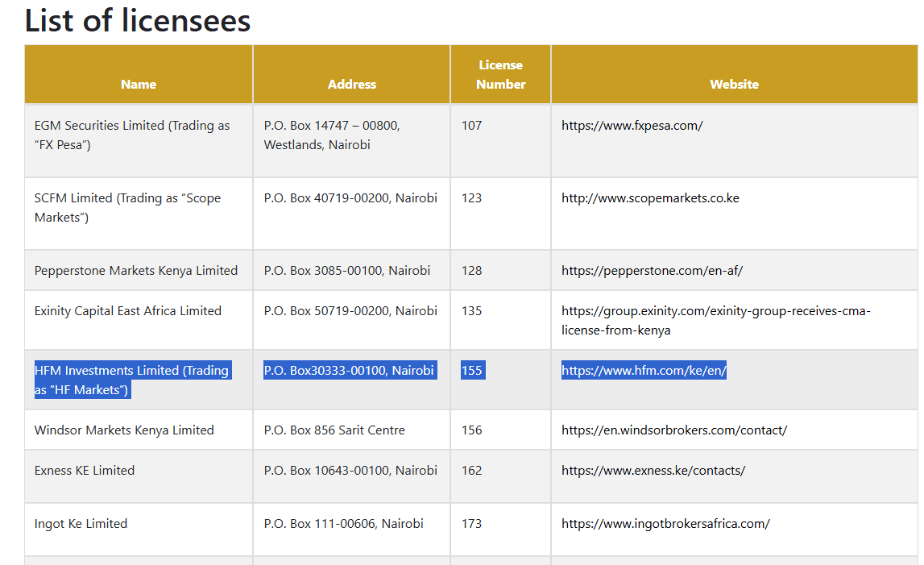Click the ingotbrokersafrica.com website link
This screenshot has width=924, height=565.
pos(665,524)
